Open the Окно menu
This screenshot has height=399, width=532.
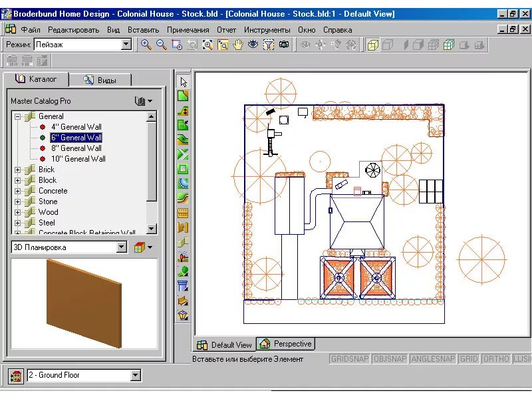[307, 30]
